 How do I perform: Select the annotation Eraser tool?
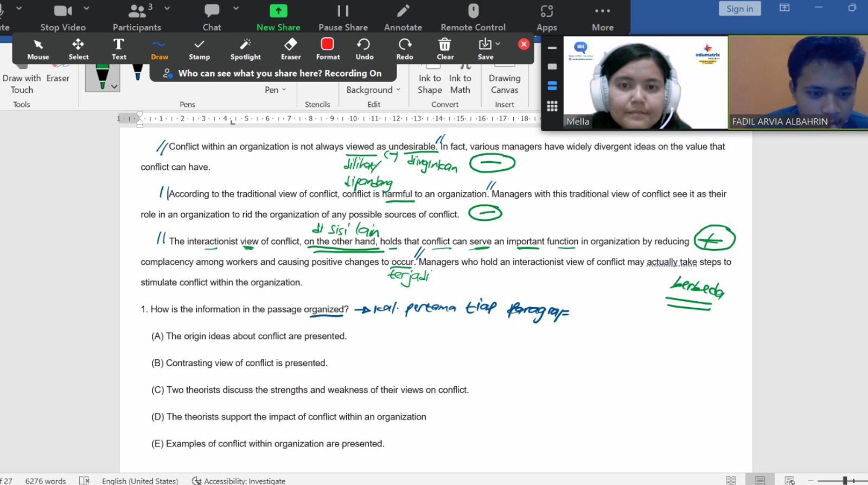pos(291,49)
